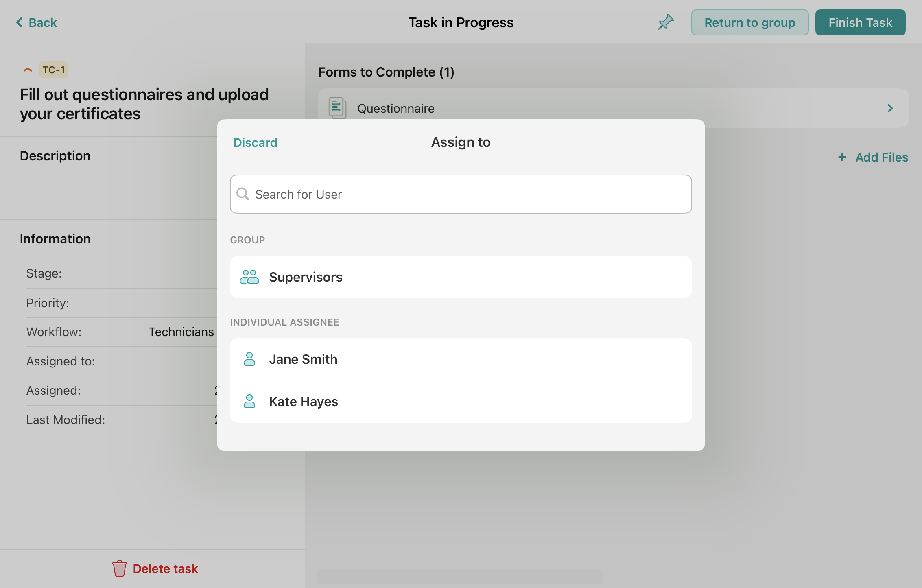The height and width of the screenshot is (588, 922).
Task: Click Kate Hayes's person icon
Action: point(249,402)
